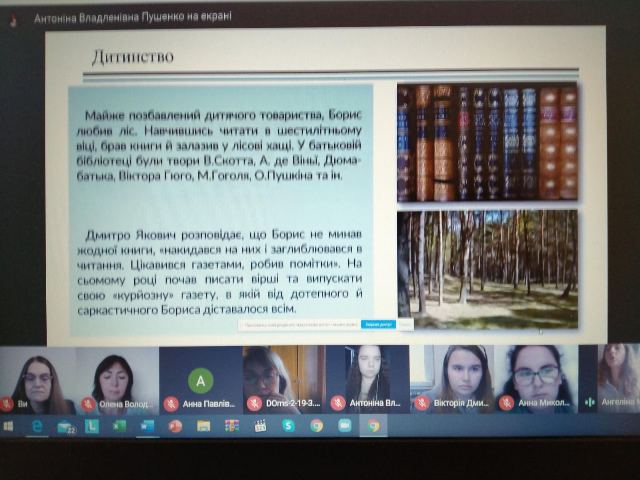640x480 pixels.
Task: Launch Microsoft Edge from the taskbar
Action: (x=37, y=426)
